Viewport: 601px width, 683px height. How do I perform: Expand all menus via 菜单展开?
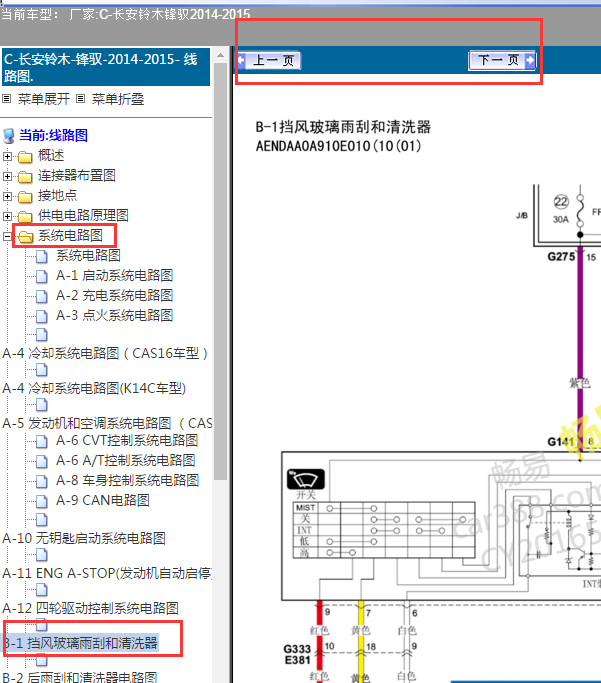click(x=44, y=99)
